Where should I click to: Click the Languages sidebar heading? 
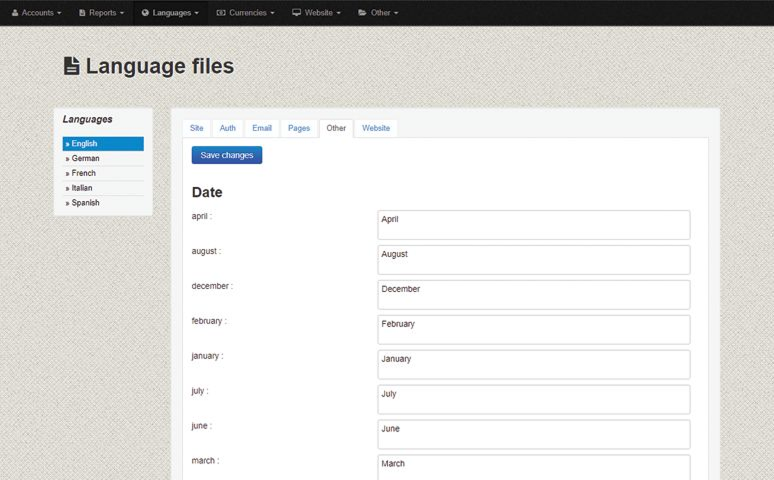pos(87,120)
